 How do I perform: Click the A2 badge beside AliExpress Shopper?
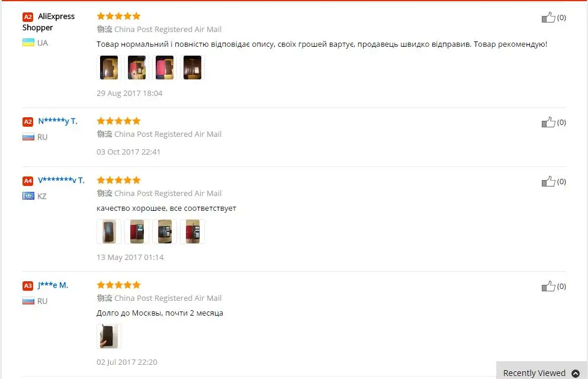(28, 17)
